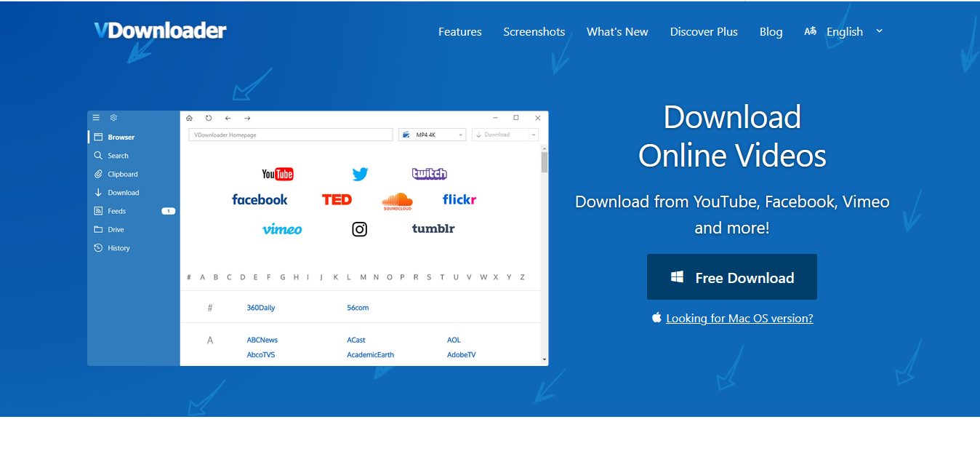Click the YouTube logo
Viewport: 980px width, 454px height.
pos(278,174)
